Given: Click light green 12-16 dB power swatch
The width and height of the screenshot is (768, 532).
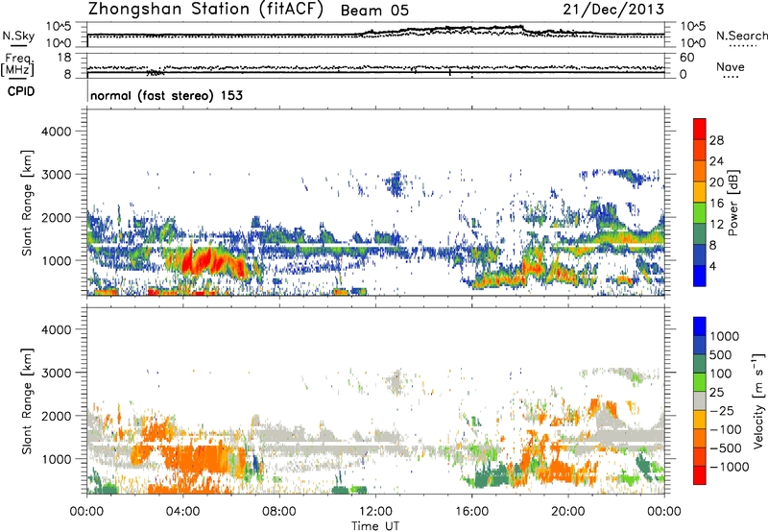Looking at the screenshot, I should click(x=700, y=212).
